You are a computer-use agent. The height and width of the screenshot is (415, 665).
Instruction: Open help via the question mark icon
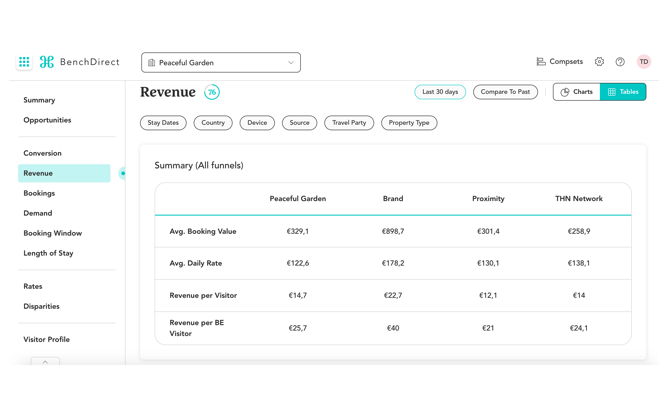pos(620,62)
